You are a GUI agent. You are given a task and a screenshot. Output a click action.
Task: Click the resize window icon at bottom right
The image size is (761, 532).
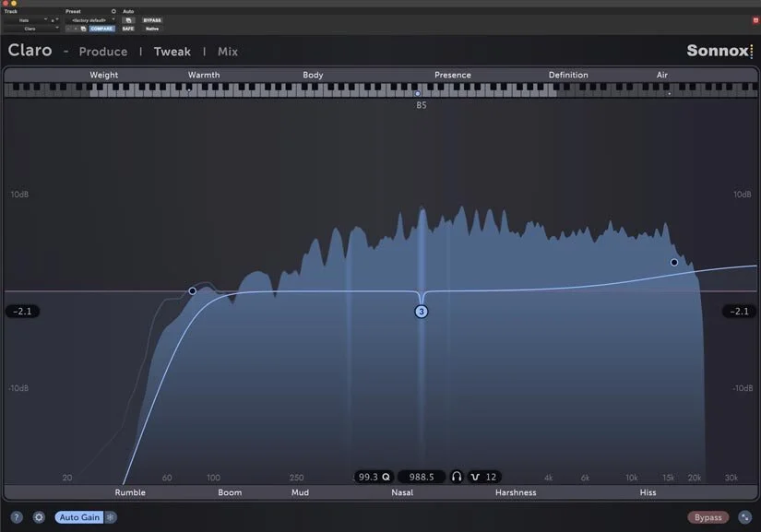(744, 517)
